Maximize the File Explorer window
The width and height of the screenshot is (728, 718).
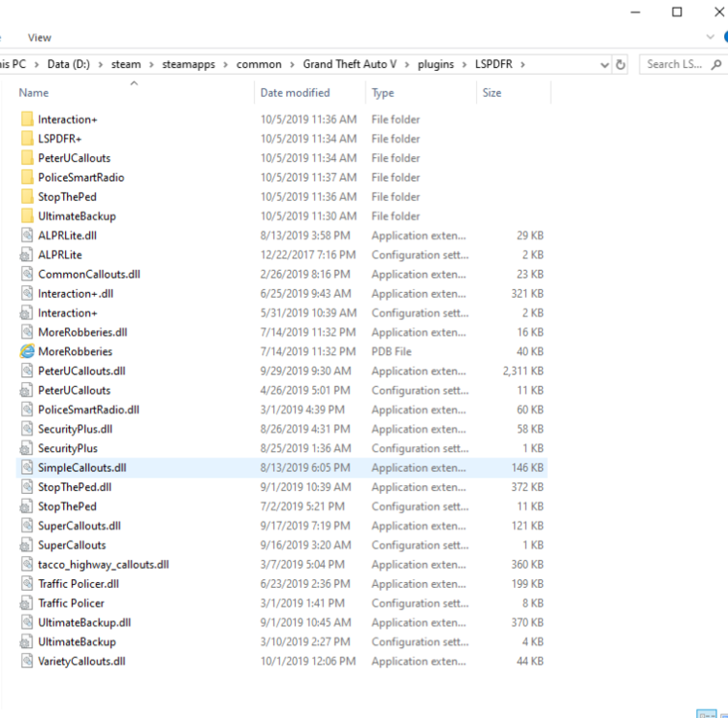pyautogui.click(x=677, y=12)
